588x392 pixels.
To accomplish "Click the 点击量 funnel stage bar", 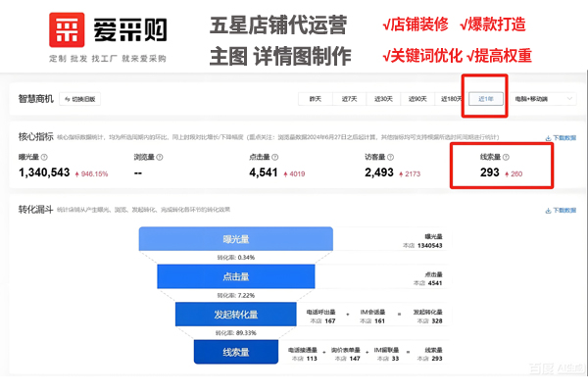I will tap(236, 276).
